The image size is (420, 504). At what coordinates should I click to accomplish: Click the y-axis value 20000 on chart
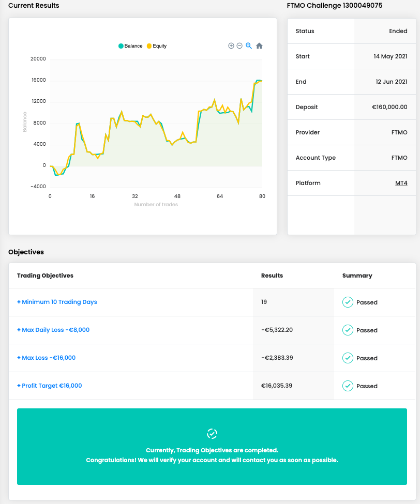click(38, 59)
